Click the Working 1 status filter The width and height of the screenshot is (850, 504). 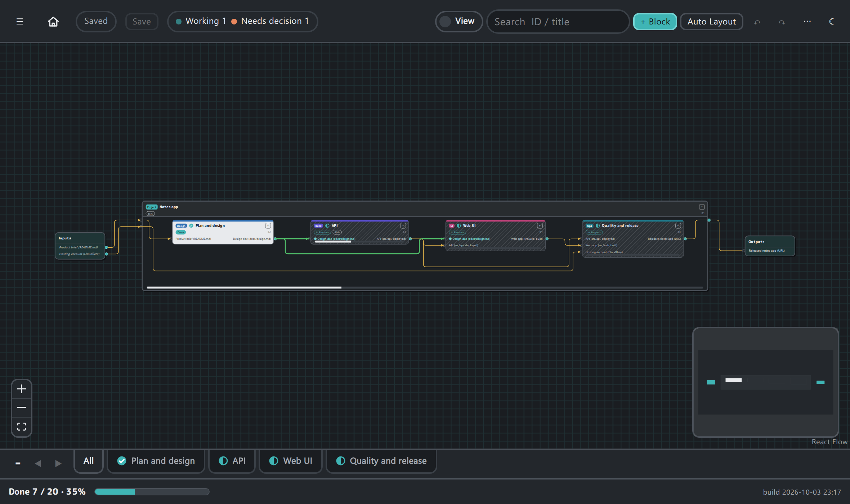201,21
